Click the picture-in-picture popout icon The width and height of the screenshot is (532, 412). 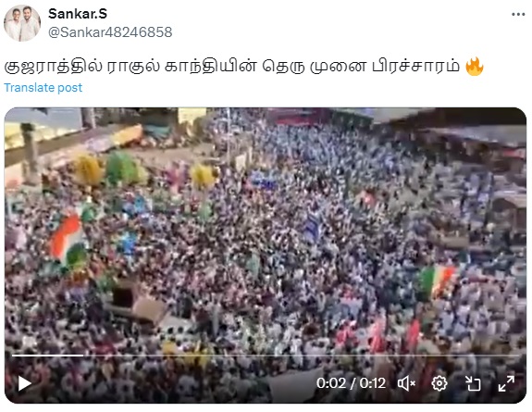[473, 384]
